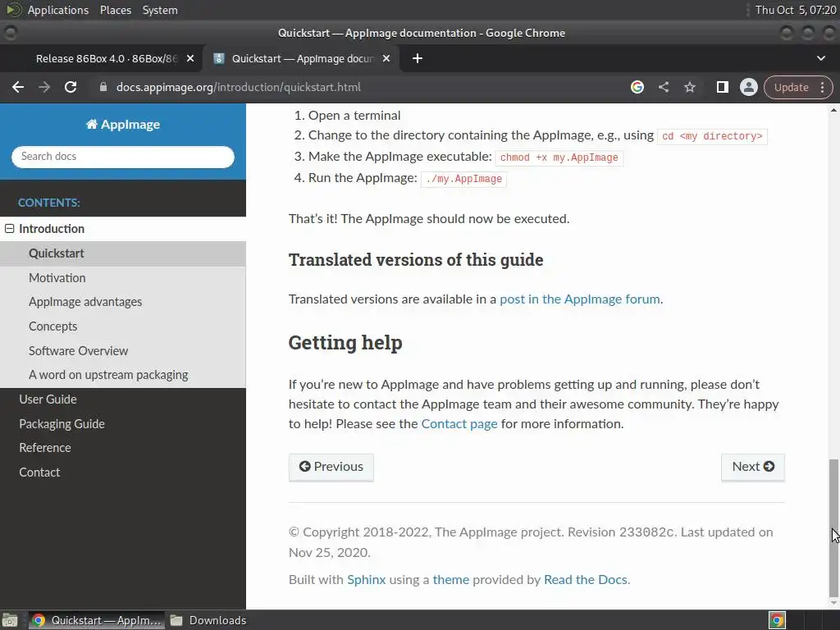Image resolution: width=840 pixels, height=630 pixels.
Task: Select the Quickstart AppImage documentation tab
Action: pyautogui.click(x=300, y=58)
